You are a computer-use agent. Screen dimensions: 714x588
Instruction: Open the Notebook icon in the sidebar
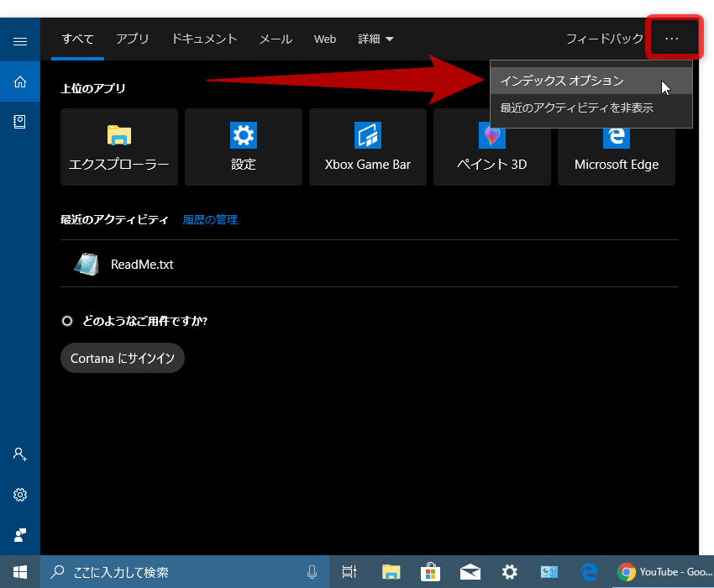click(19, 122)
